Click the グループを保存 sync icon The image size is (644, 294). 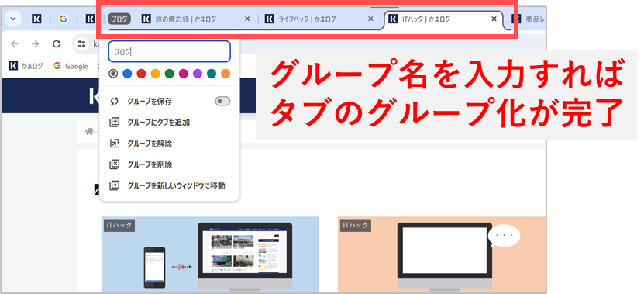114,101
